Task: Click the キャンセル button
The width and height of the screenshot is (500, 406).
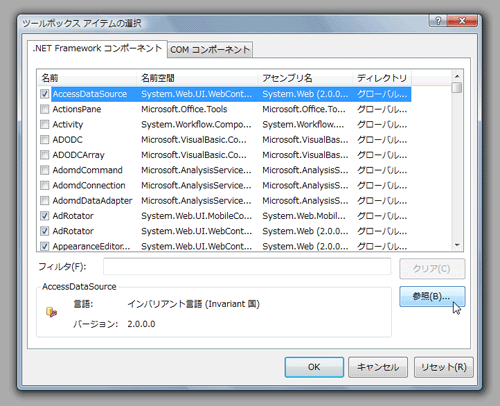Action: [x=378, y=367]
